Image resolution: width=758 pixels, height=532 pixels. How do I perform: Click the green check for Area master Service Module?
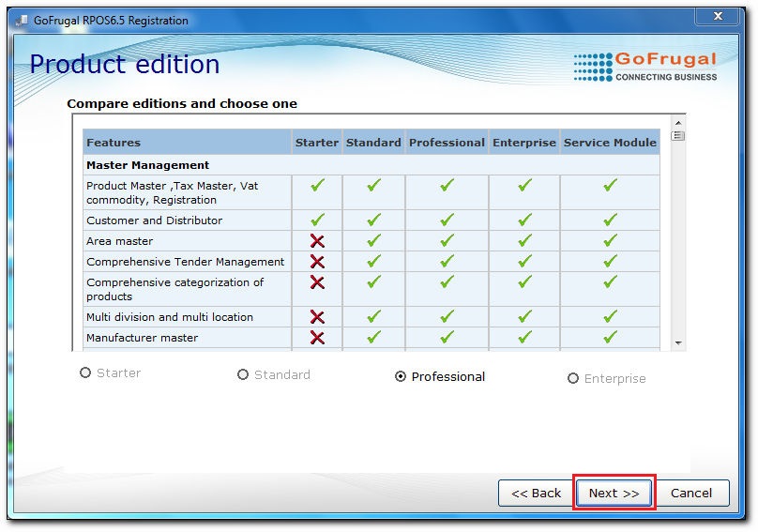611,240
